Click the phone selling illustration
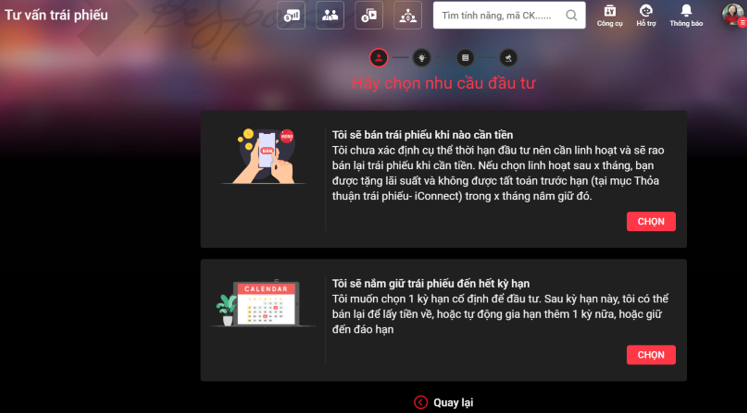 265,156
